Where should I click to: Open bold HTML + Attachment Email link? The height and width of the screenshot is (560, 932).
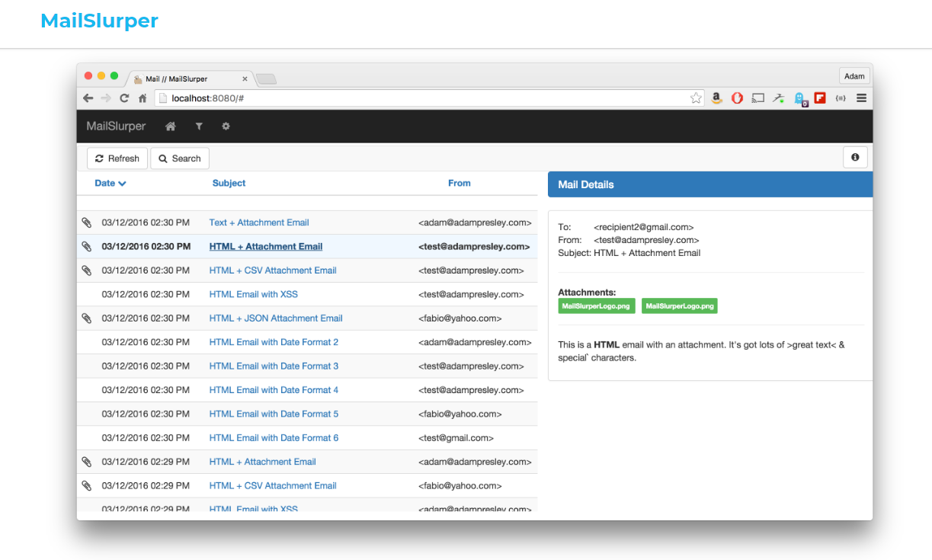265,247
